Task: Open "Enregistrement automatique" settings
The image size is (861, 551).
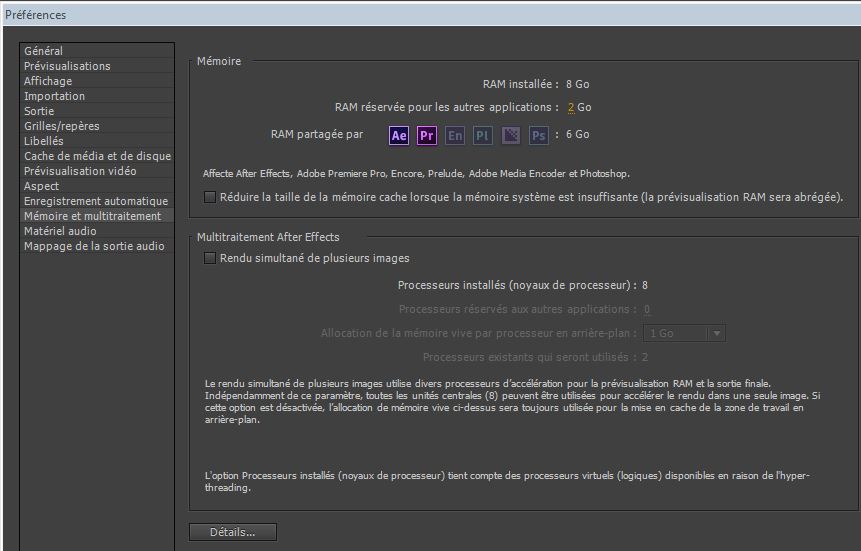Action: click(x=96, y=201)
